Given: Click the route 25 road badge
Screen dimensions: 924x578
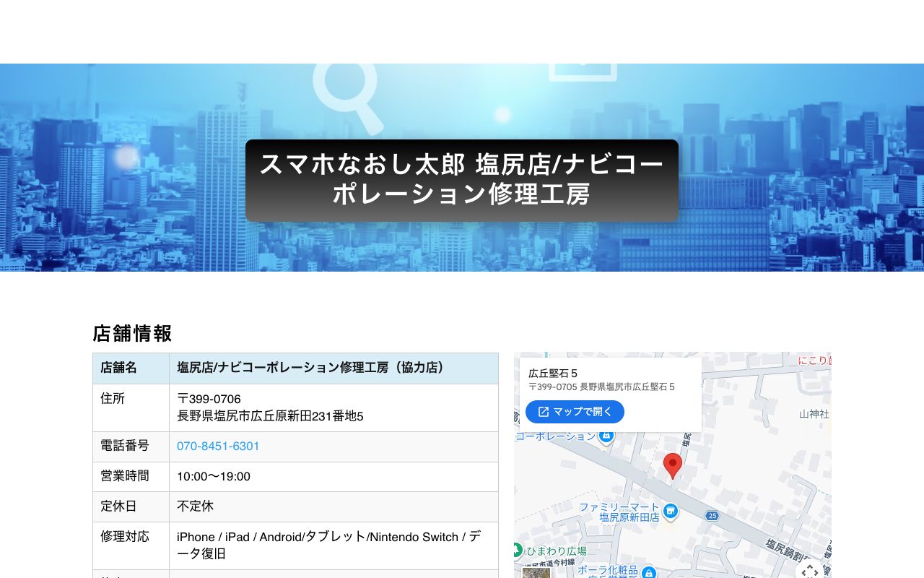Looking at the screenshot, I should (x=712, y=515).
